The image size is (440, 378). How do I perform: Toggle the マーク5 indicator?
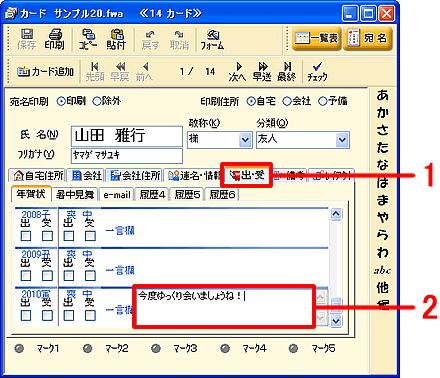(x=293, y=349)
